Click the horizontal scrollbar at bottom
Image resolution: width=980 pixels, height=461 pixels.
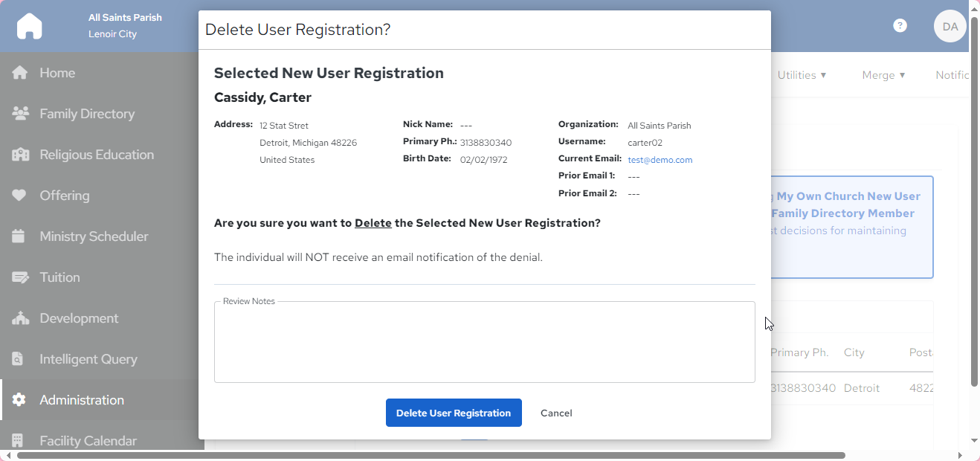coord(431,455)
